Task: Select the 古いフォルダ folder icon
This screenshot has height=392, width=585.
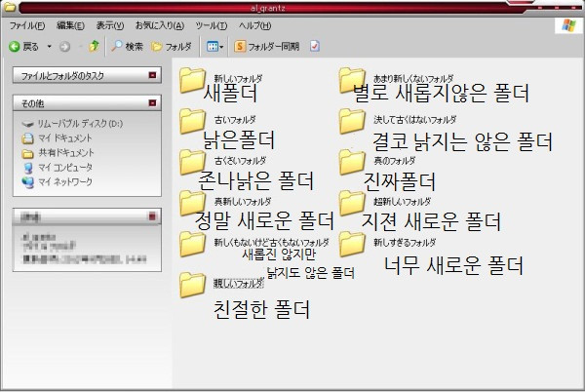Action: (192, 121)
